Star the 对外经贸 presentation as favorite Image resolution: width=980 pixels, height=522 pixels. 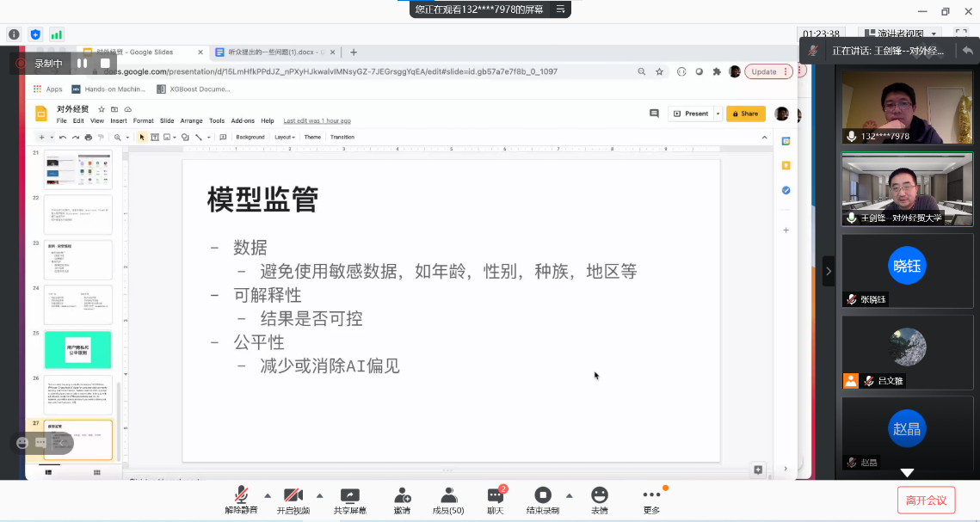tap(101, 110)
